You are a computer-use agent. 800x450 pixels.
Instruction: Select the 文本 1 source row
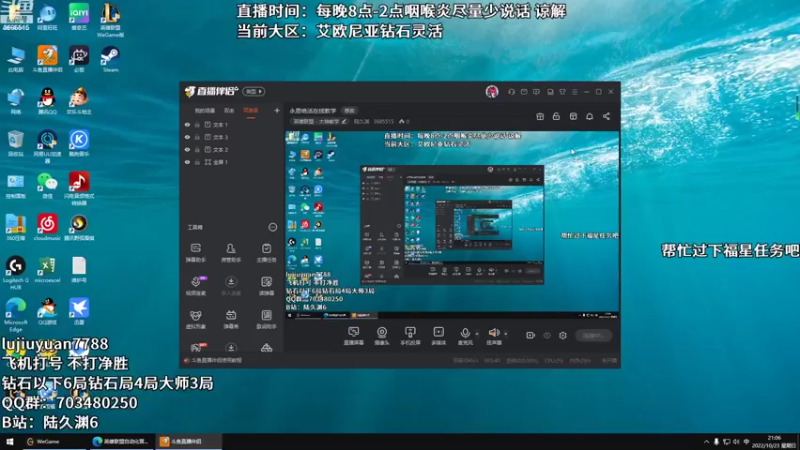(232, 124)
